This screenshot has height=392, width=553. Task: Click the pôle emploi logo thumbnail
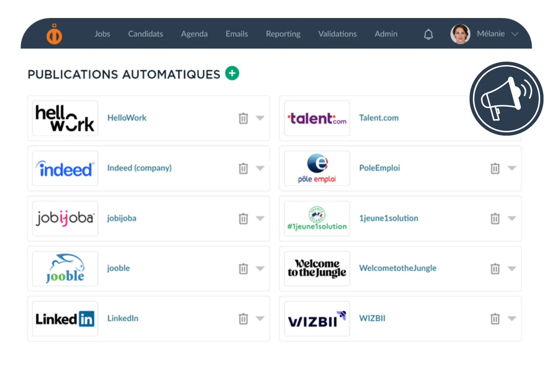pos(317,168)
